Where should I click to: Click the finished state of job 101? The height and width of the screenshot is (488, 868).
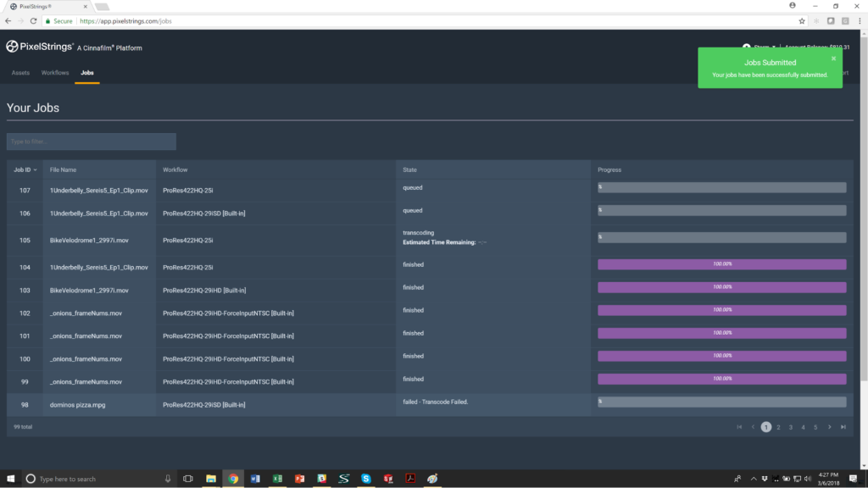coord(413,333)
